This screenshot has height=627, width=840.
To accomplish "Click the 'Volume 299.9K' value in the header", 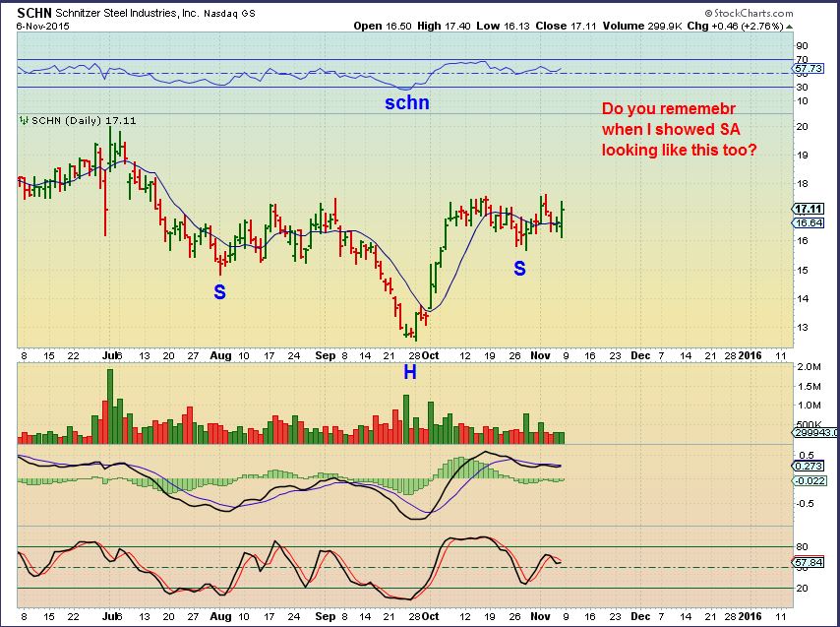I will tap(642, 26).
